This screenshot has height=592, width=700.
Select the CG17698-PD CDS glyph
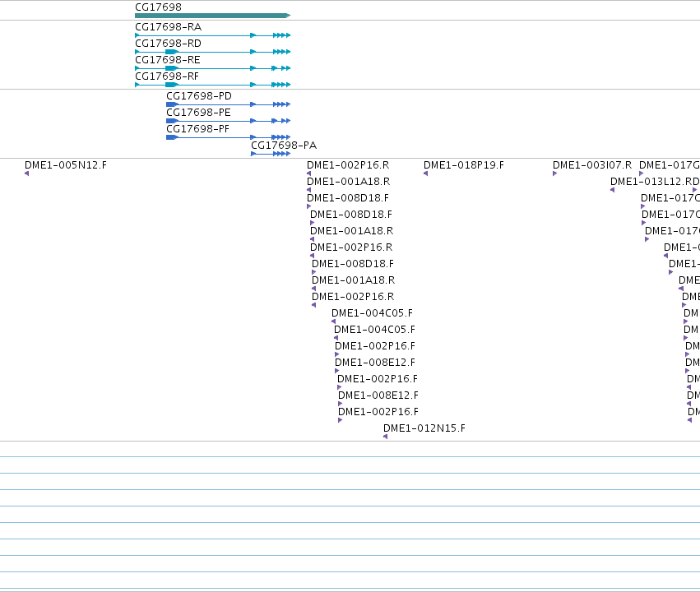[x=228, y=104]
